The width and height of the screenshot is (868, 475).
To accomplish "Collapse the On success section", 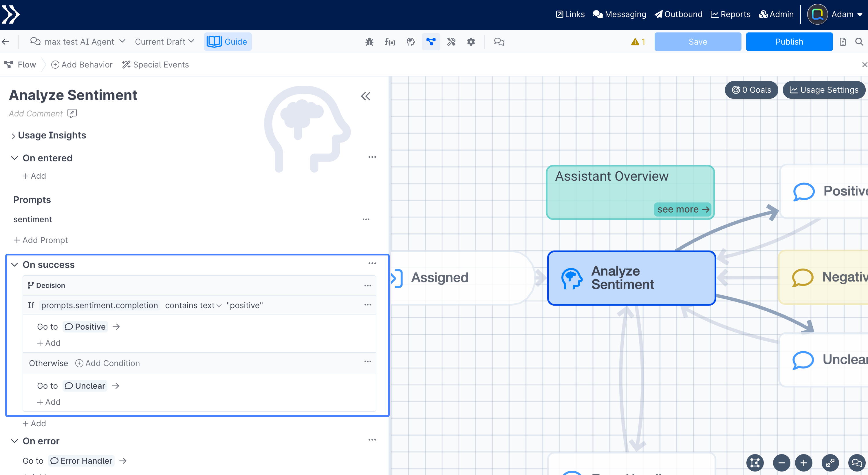I will point(14,265).
